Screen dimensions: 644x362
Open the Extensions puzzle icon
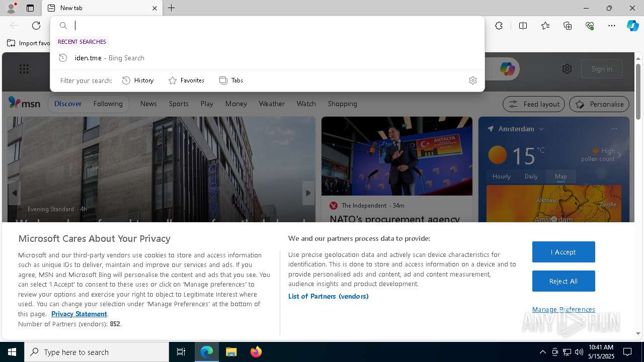point(499,26)
